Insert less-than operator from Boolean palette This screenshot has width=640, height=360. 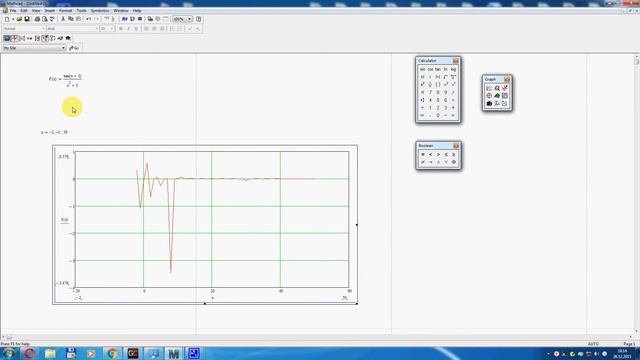coord(430,155)
